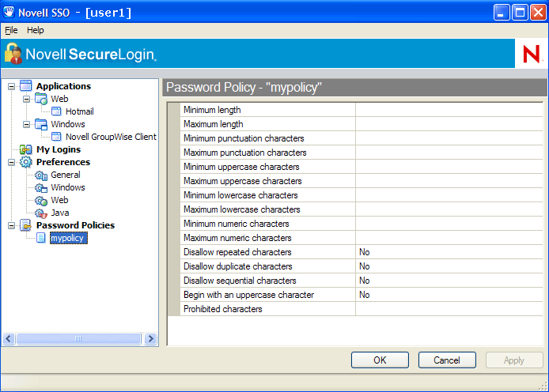Image resolution: width=549 pixels, height=392 pixels.
Task: Click the Prohibited characters value field
Action: pyautogui.click(x=449, y=309)
